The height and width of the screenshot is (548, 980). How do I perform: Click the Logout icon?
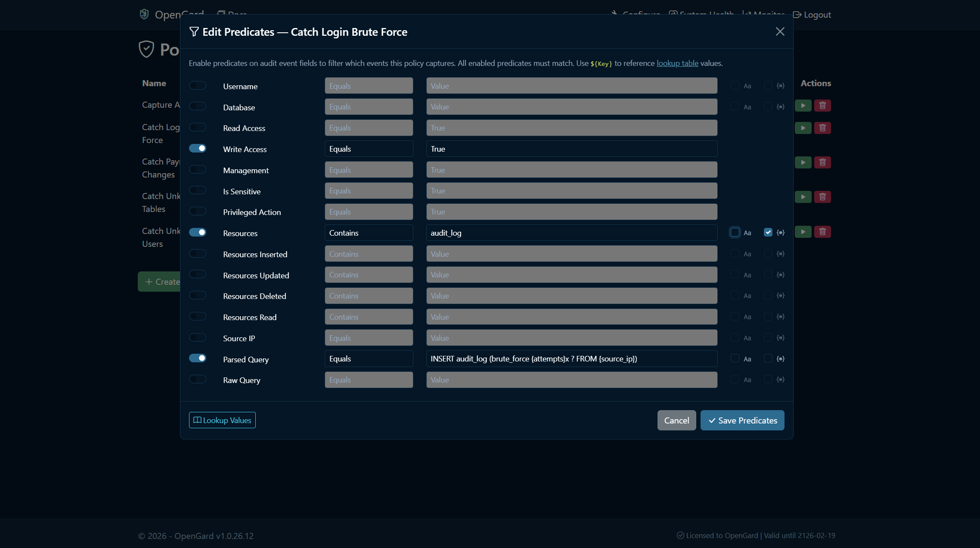797,14
